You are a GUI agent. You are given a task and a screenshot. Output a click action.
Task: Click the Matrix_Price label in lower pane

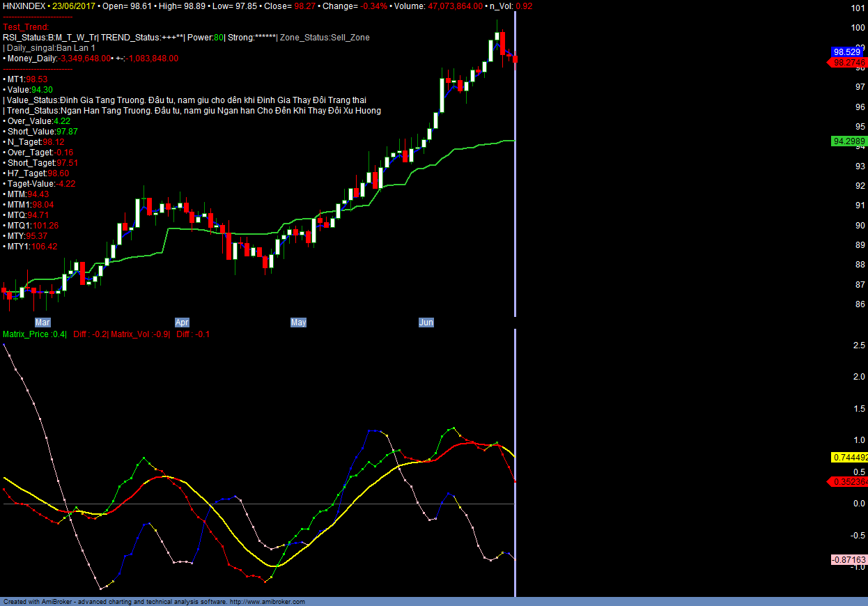(35, 334)
